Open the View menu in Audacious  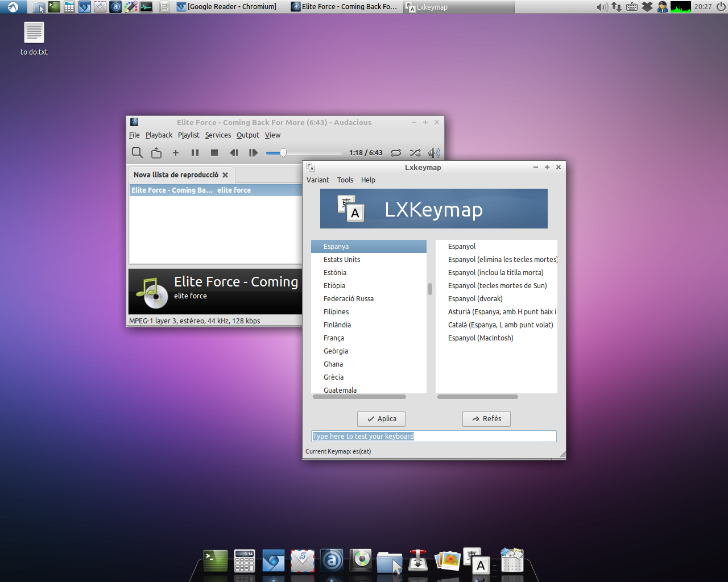click(272, 135)
